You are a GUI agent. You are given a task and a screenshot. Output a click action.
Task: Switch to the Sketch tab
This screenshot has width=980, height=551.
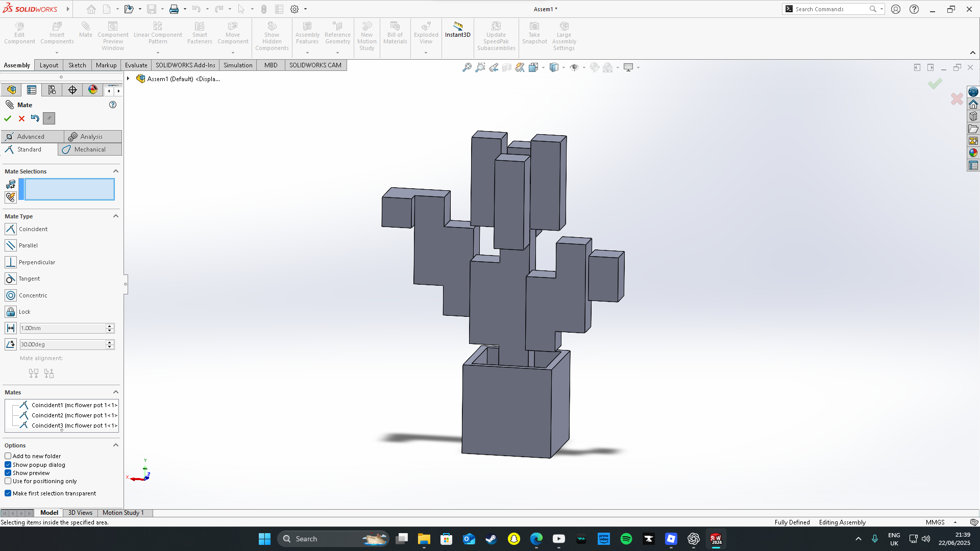[x=77, y=65]
